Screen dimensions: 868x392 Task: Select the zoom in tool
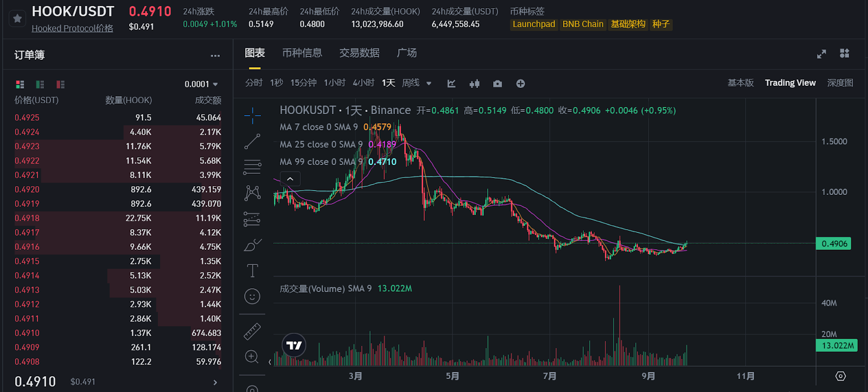(x=252, y=357)
